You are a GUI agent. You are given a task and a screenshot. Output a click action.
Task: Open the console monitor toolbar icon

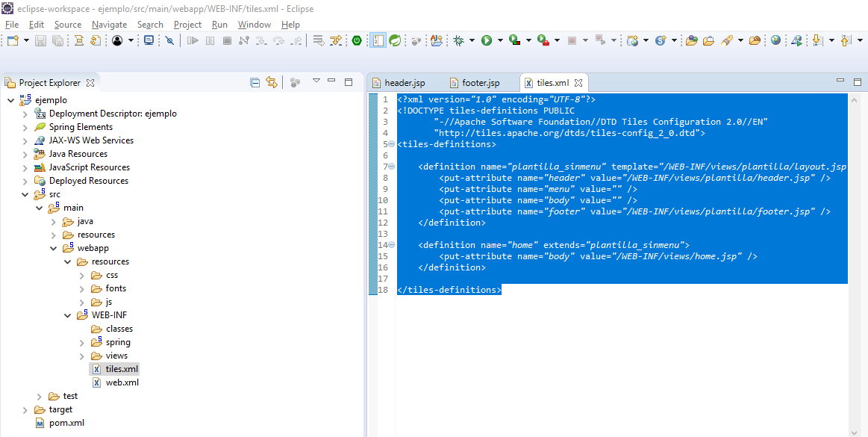(x=149, y=40)
